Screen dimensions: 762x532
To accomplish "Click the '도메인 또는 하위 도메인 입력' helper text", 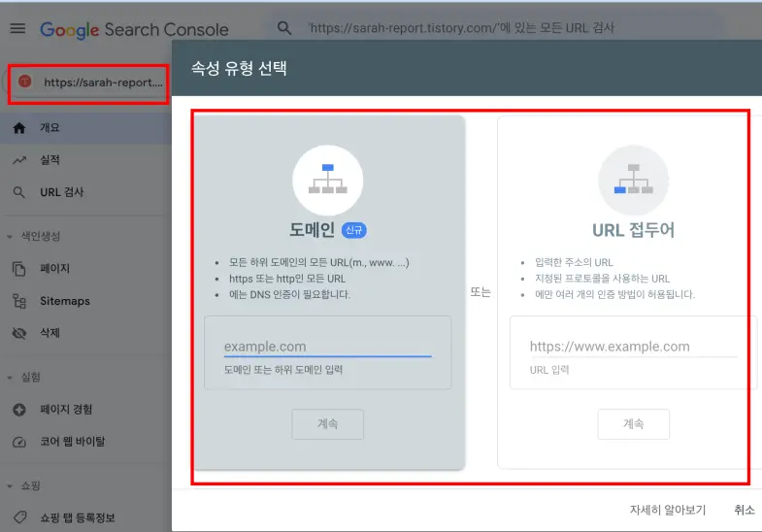I will [x=283, y=370].
